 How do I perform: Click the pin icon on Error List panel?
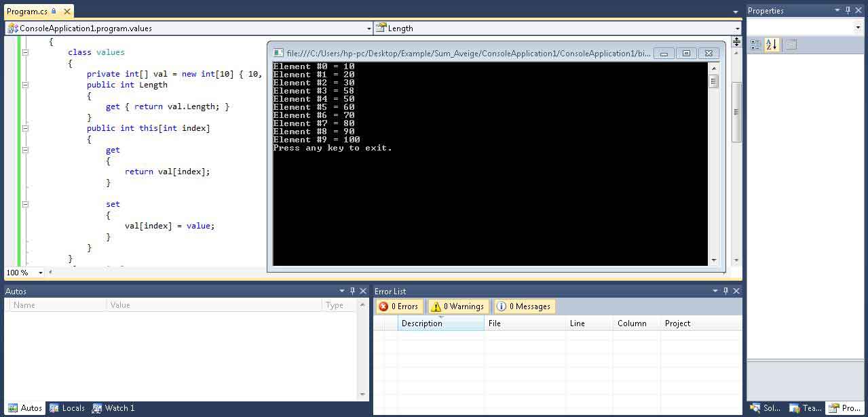(x=725, y=291)
